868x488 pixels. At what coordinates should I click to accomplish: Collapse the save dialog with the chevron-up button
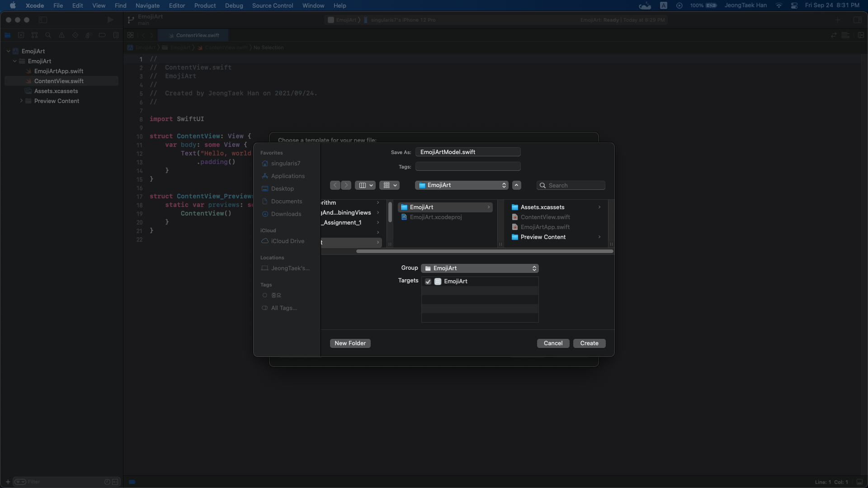tap(517, 185)
